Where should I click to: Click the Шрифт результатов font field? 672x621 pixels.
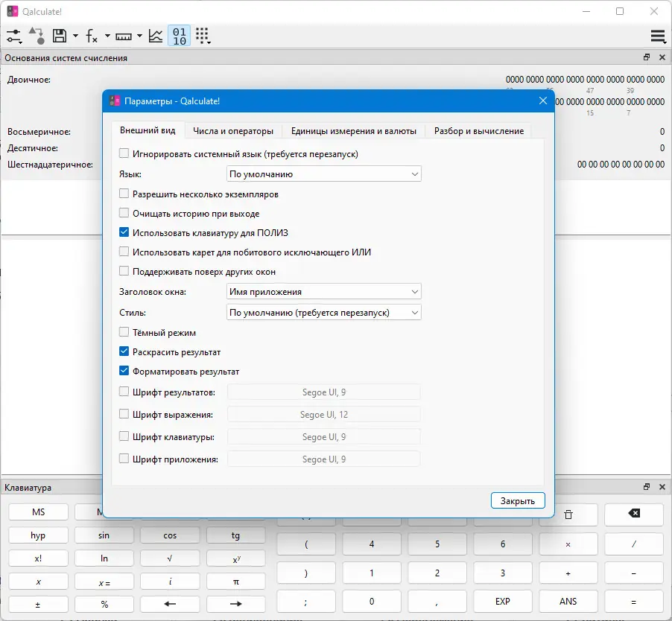tap(323, 392)
